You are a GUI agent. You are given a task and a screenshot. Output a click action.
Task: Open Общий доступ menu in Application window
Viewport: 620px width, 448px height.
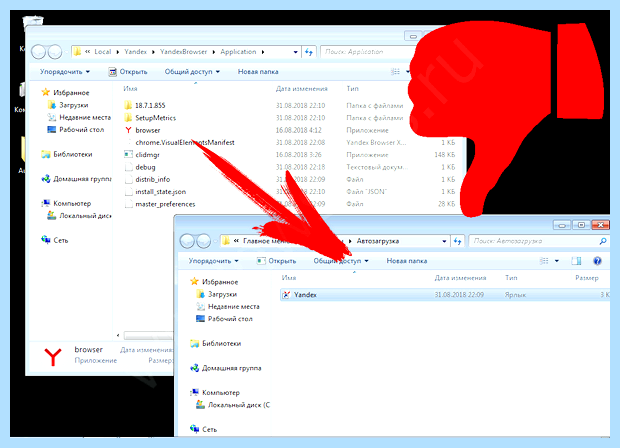[192, 72]
